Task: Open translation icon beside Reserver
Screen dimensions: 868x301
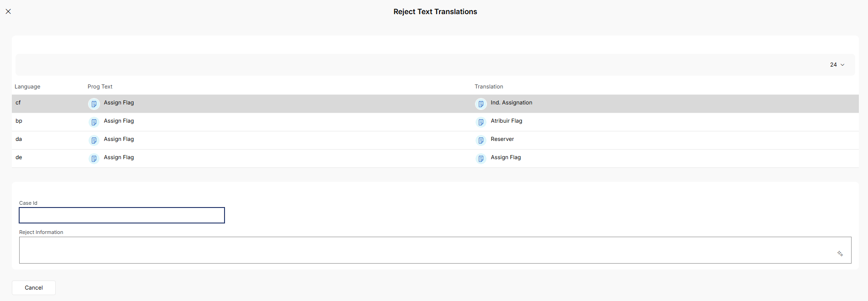Action: tap(481, 140)
